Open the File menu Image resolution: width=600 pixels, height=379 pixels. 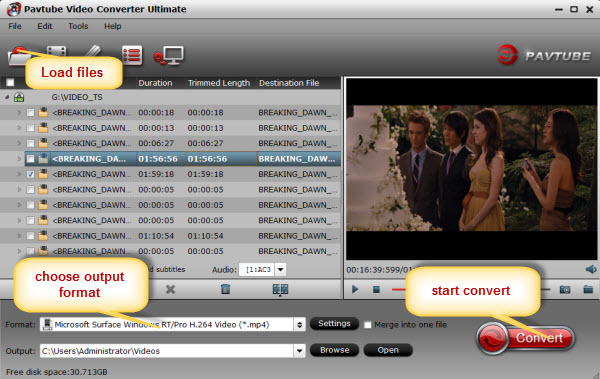tap(15, 26)
